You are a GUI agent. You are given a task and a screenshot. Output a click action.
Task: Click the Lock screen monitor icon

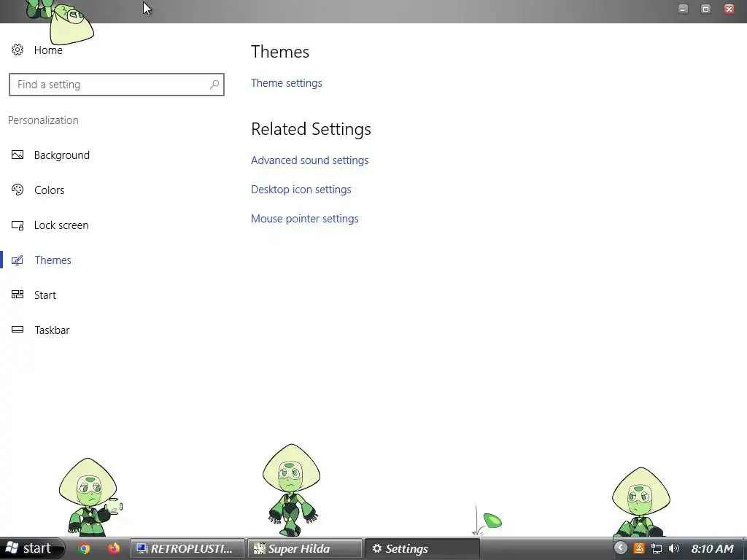pos(18,225)
